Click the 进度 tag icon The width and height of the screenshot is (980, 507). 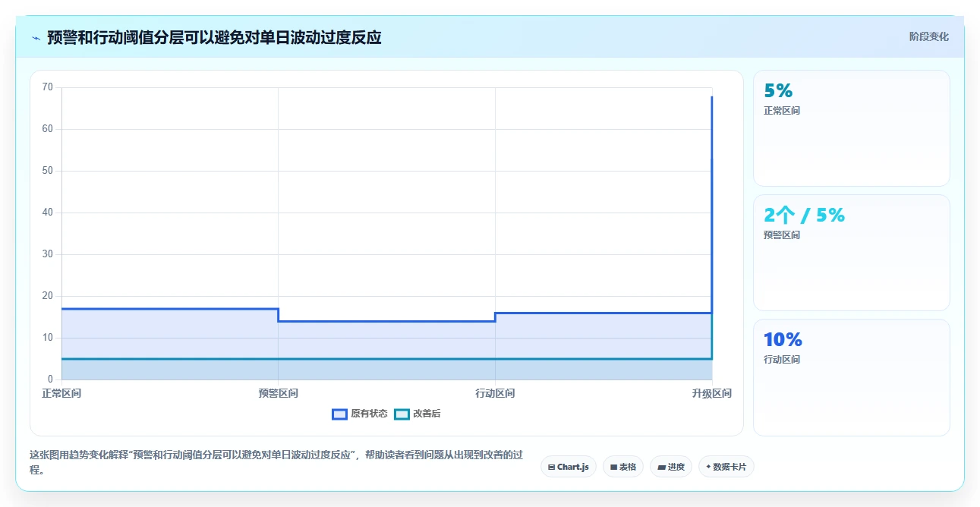(x=661, y=467)
